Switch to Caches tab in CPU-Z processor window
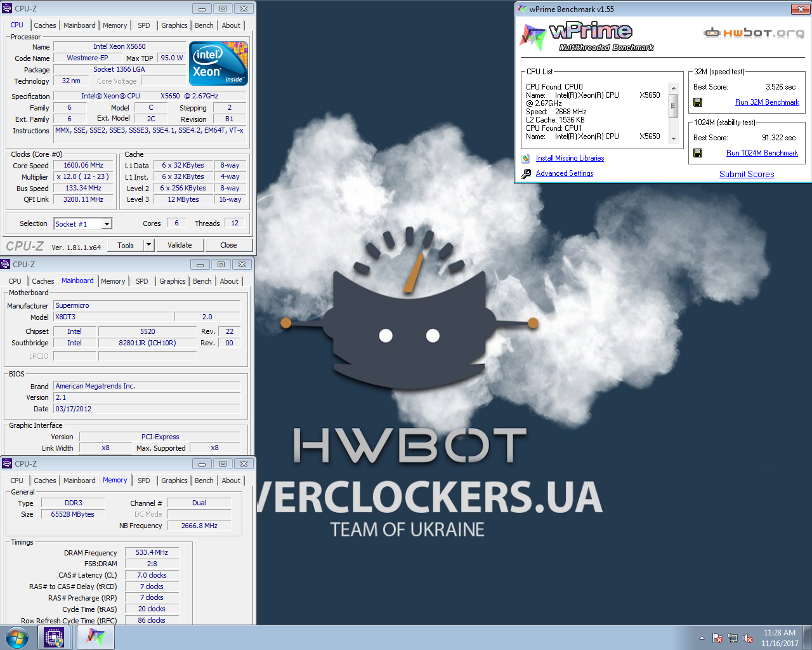Screen dimensions: 812x650 pyautogui.click(x=45, y=25)
